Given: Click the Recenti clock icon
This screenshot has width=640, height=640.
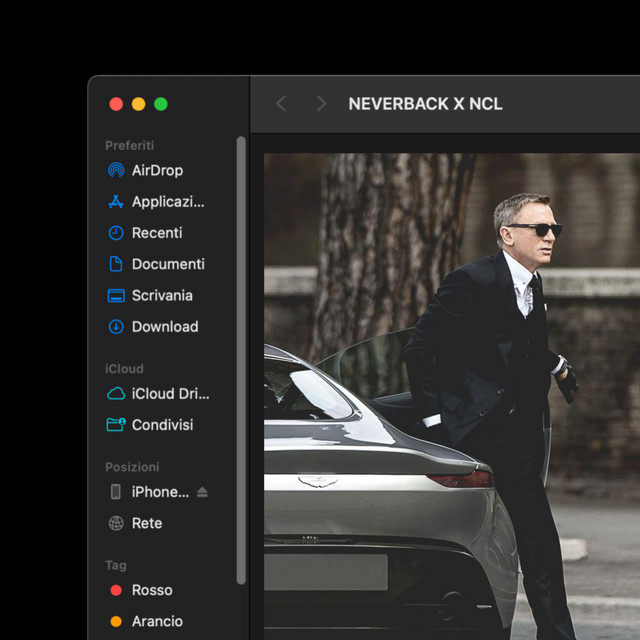Looking at the screenshot, I should pyautogui.click(x=116, y=233).
